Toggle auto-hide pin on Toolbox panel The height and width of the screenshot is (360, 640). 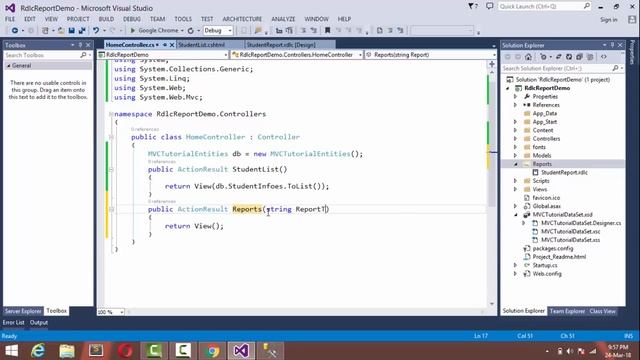tap(80, 45)
